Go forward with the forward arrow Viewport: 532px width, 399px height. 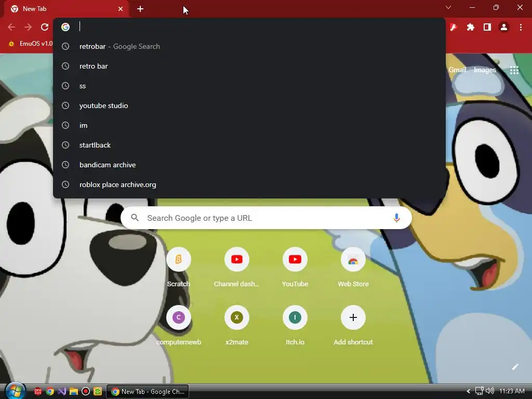click(x=28, y=27)
